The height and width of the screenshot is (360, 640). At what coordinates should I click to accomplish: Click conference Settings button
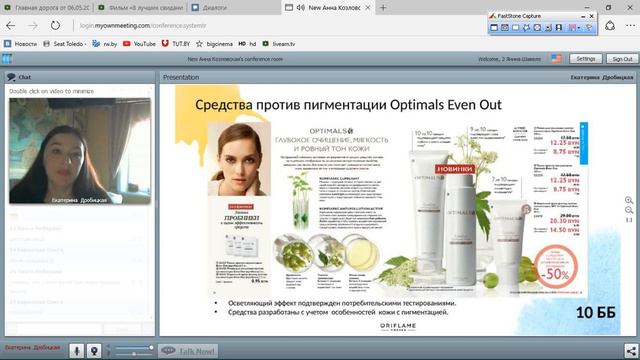coord(585,59)
